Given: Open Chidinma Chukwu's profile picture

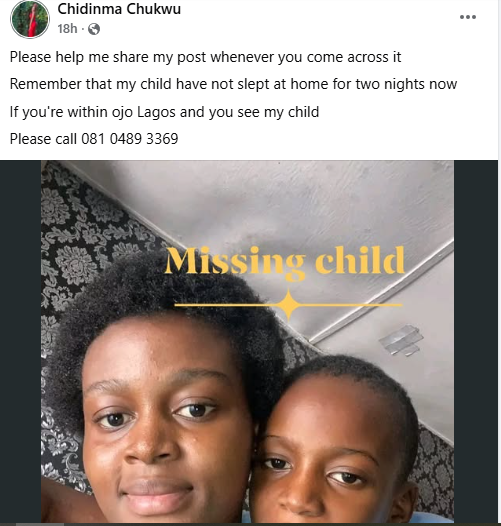Looking at the screenshot, I should (x=30, y=19).
